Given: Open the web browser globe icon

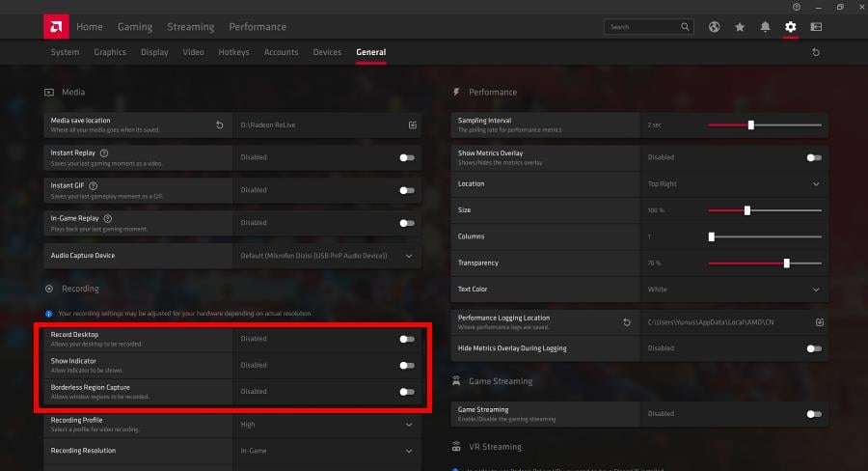Looking at the screenshot, I should pos(715,27).
